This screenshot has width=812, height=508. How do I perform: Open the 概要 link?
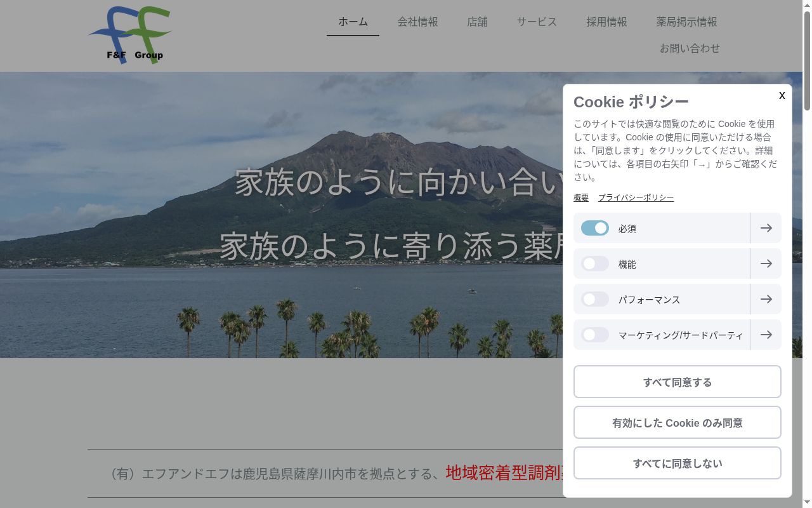[581, 197]
